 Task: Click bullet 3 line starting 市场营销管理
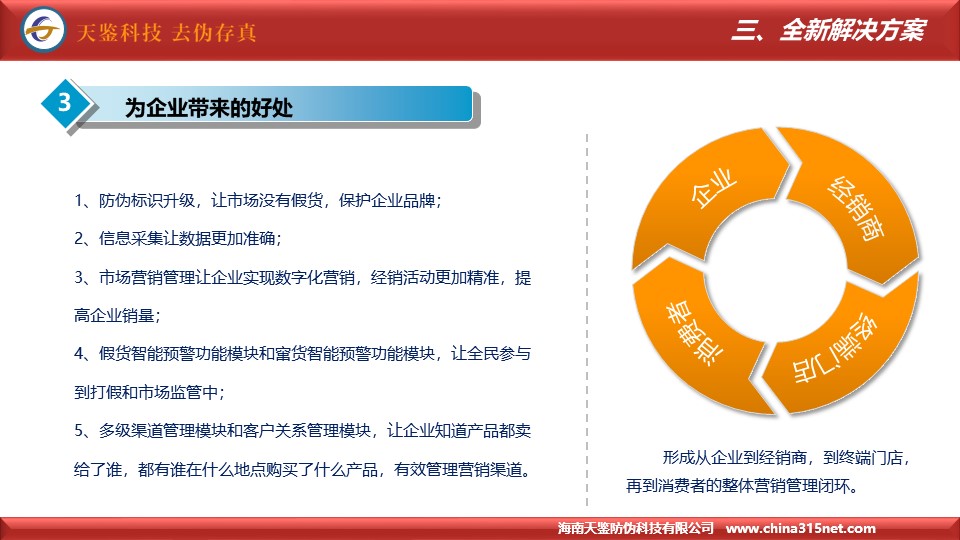tap(302, 277)
